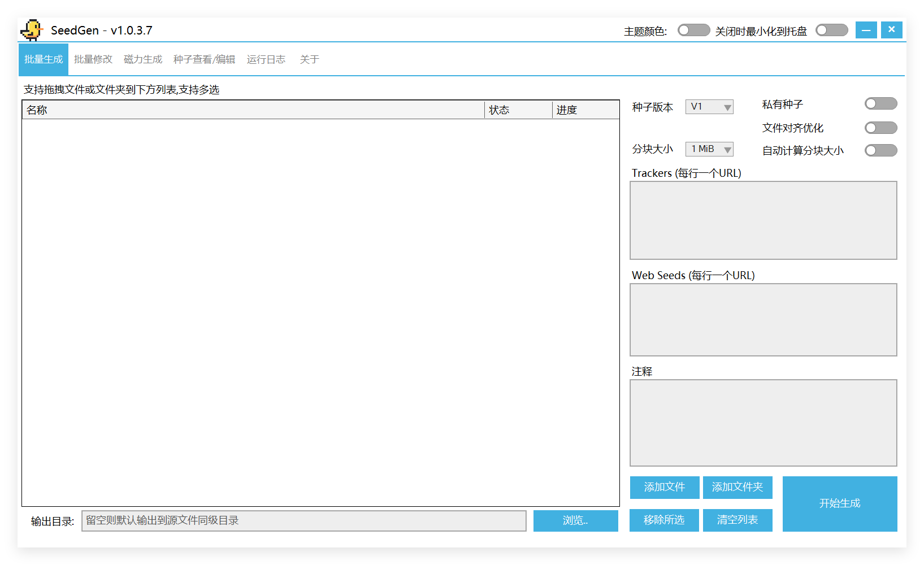Turn on 文件对齐优化
The image size is (924, 565).
[x=880, y=128]
